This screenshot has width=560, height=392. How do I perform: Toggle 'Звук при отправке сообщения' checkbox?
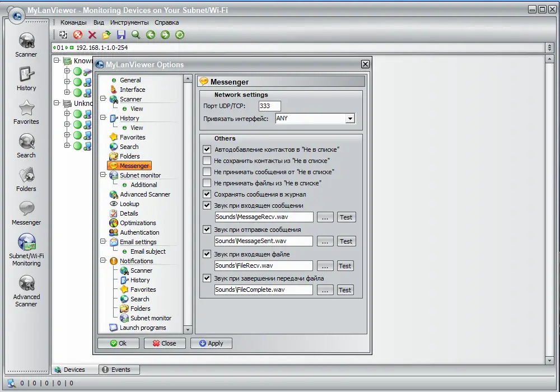point(207,230)
